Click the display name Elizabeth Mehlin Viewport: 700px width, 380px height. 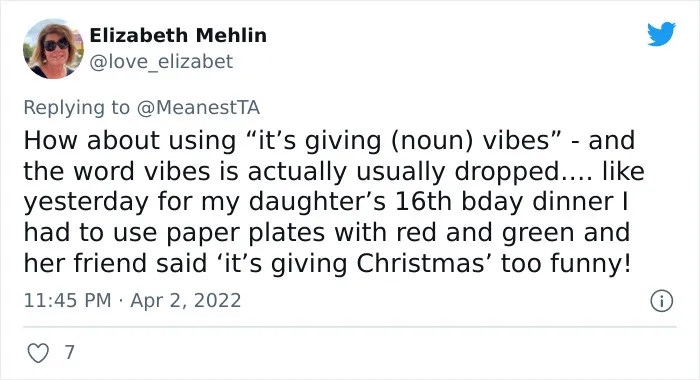coord(178,35)
